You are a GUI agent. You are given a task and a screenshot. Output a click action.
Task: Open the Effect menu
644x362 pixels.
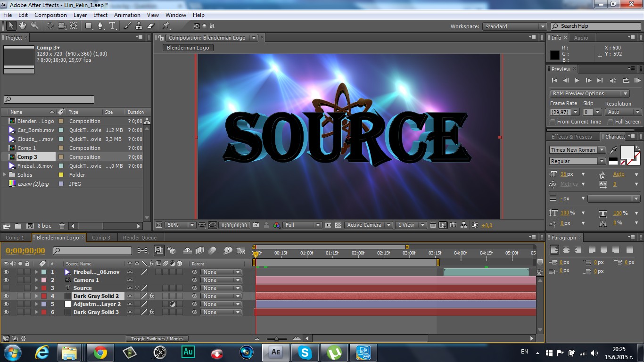100,15
